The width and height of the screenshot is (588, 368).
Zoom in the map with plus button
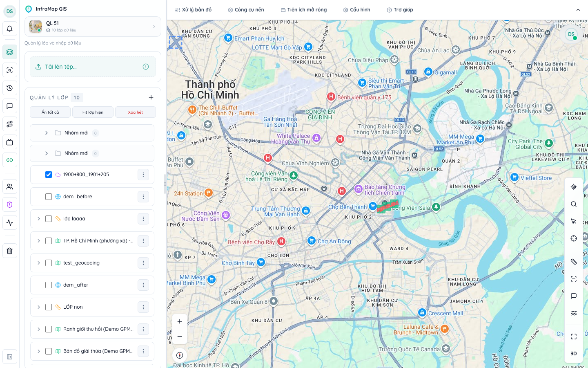click(x=180, y=321)
